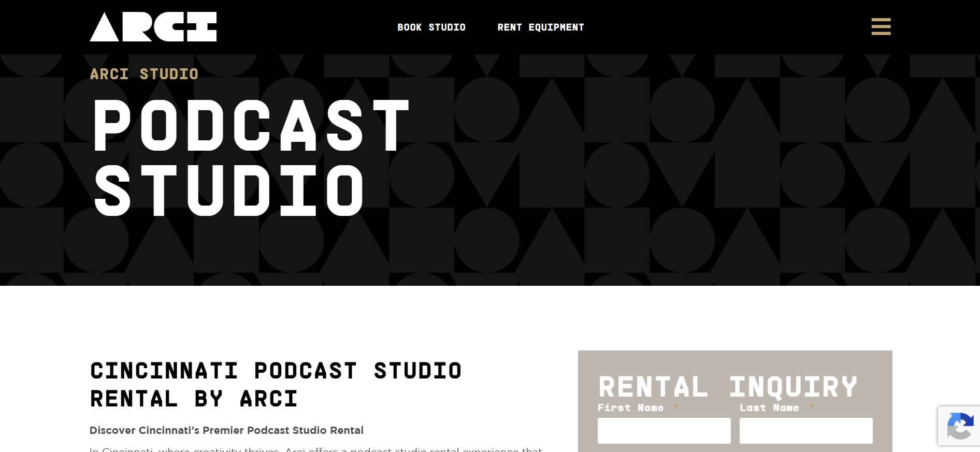The height and width of the screenshot is (452, 980).
Task: Click the ARCI logo in the header
Action: (x=153, y=27)
